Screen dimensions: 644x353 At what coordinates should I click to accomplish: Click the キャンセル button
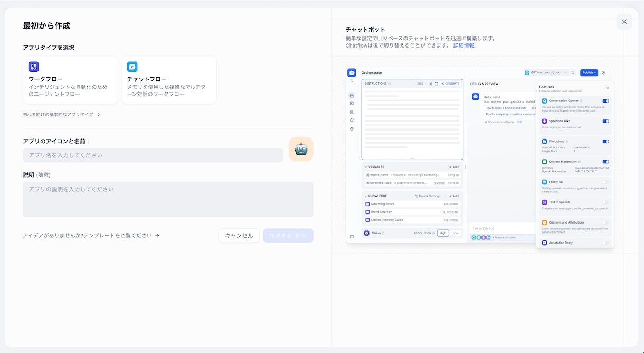[239, 236]
